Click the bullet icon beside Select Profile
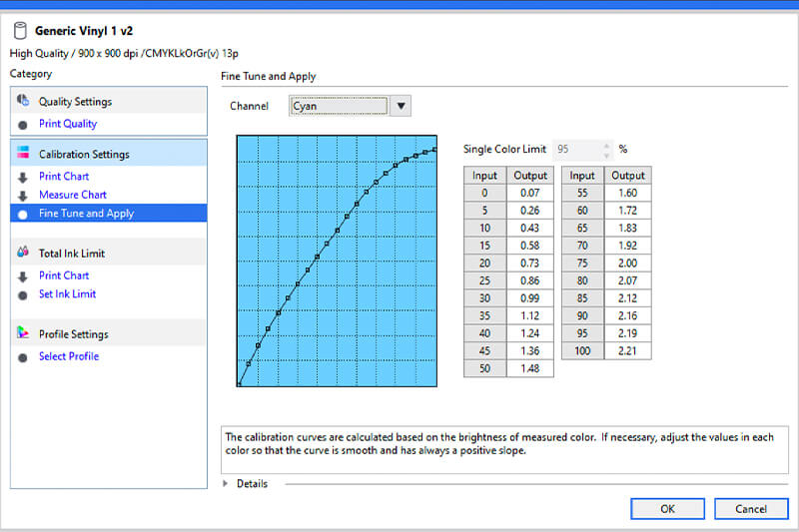This screenshot has height=532, width=799. (23, 357)
